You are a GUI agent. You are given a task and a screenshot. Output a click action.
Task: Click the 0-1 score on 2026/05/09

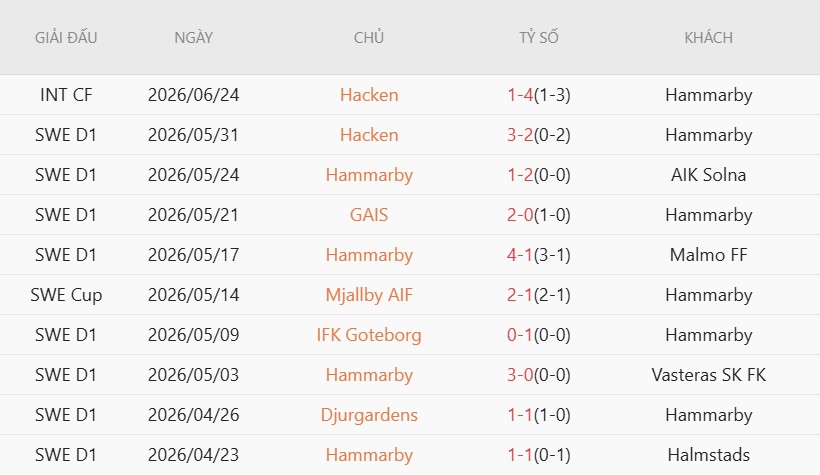click(x=520, y=335)
